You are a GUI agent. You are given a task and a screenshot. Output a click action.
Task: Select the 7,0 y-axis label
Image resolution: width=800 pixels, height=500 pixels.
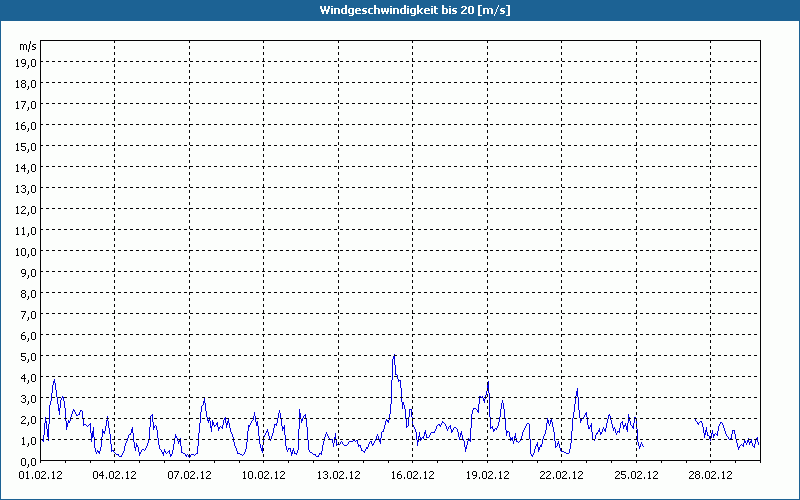(28, 315)
